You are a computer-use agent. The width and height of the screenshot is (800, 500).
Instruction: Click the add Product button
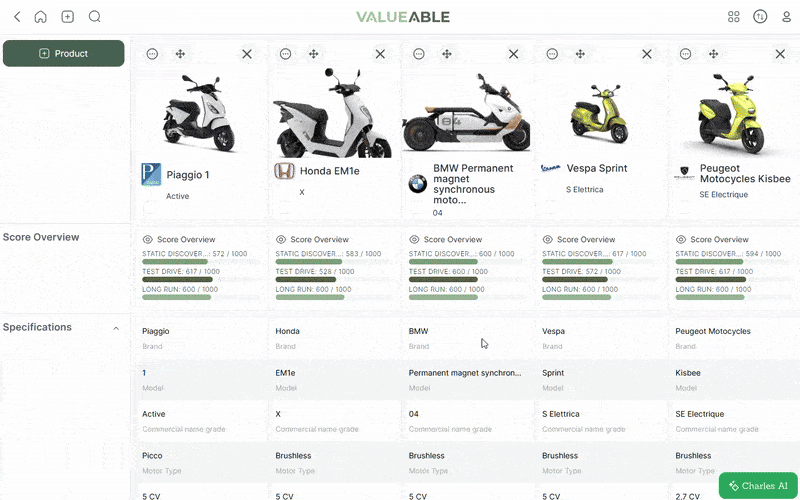[x=63, y=54]
